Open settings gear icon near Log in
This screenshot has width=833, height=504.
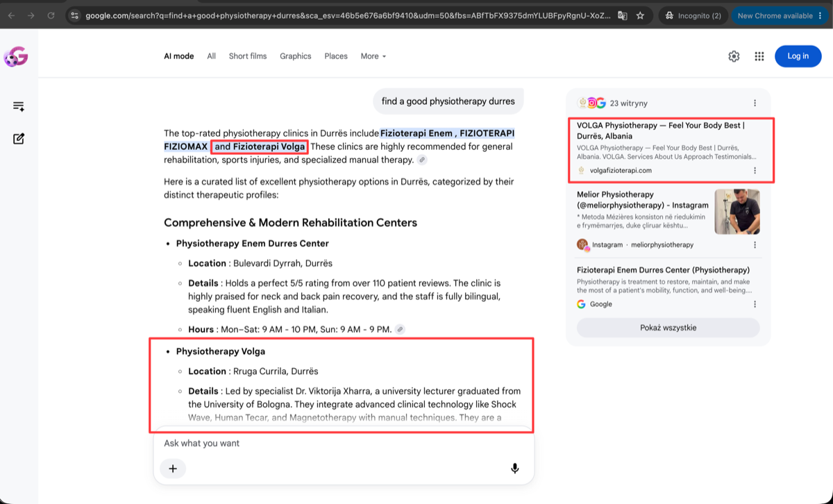[x=734, y=56]
